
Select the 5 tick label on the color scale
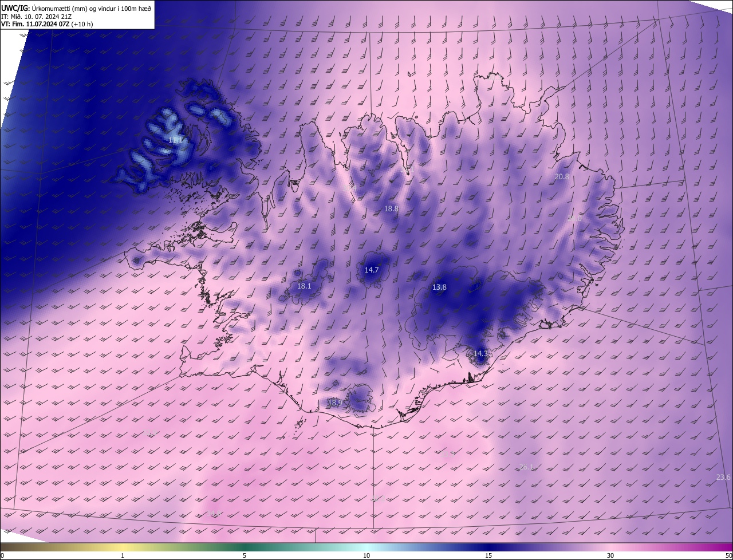(x=245, y=555)
